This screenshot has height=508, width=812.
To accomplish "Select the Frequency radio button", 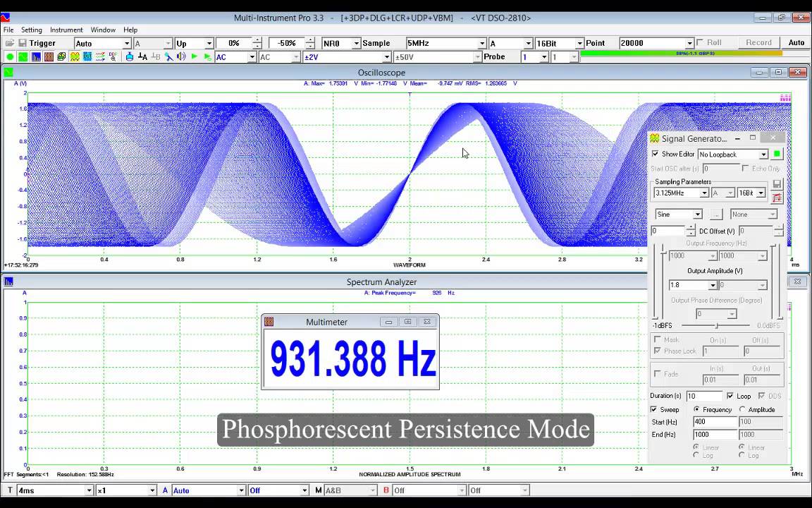I will tap(696, 409).
